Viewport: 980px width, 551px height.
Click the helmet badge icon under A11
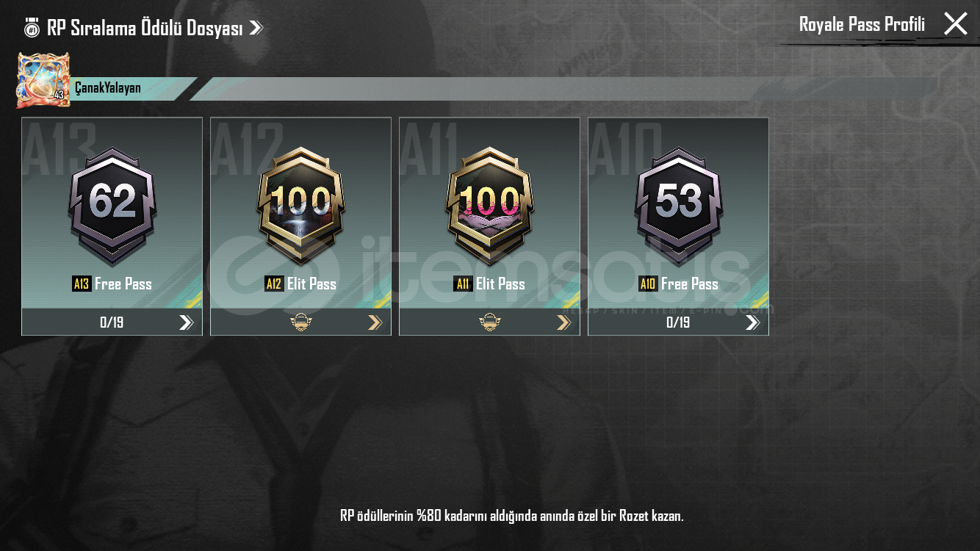point(490,322)
